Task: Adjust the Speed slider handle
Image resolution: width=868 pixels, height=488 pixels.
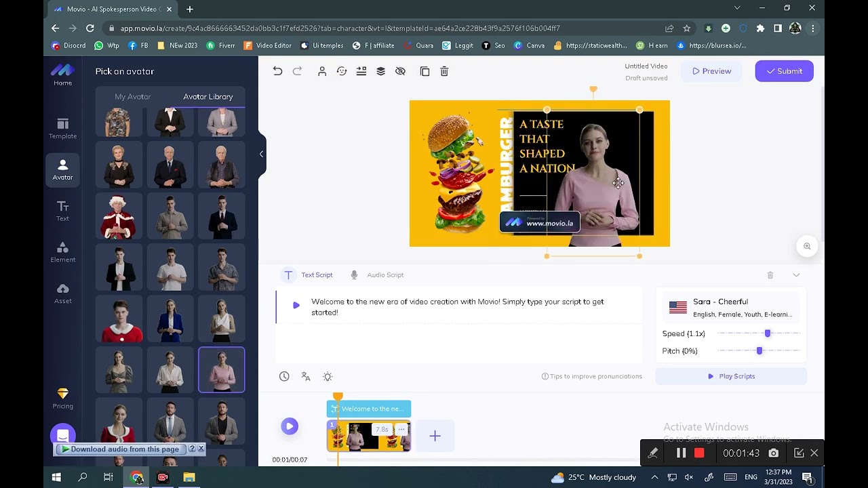Action: [768, 333]
